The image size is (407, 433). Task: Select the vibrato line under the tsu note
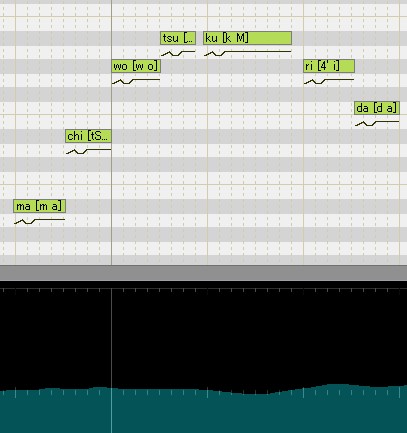point(178,53)
